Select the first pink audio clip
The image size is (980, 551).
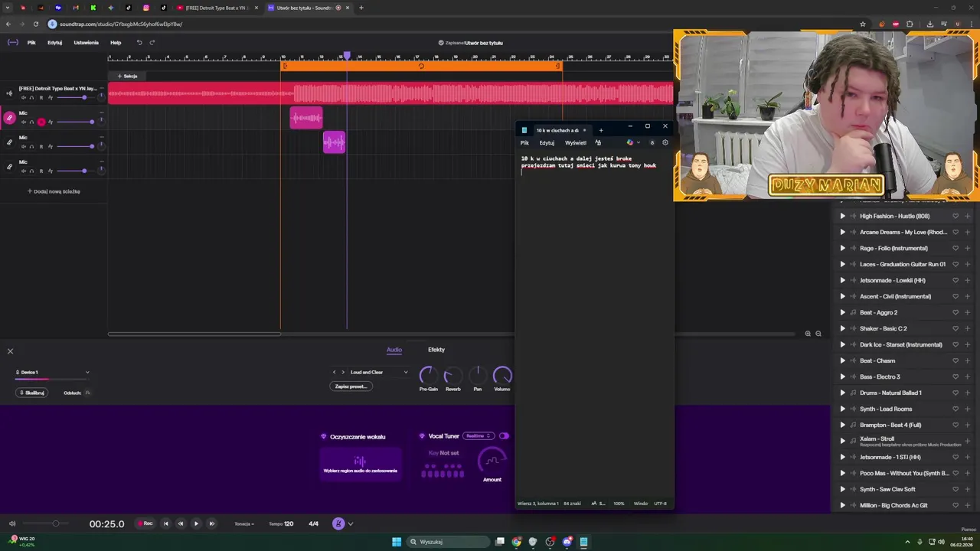click(306, 118)
